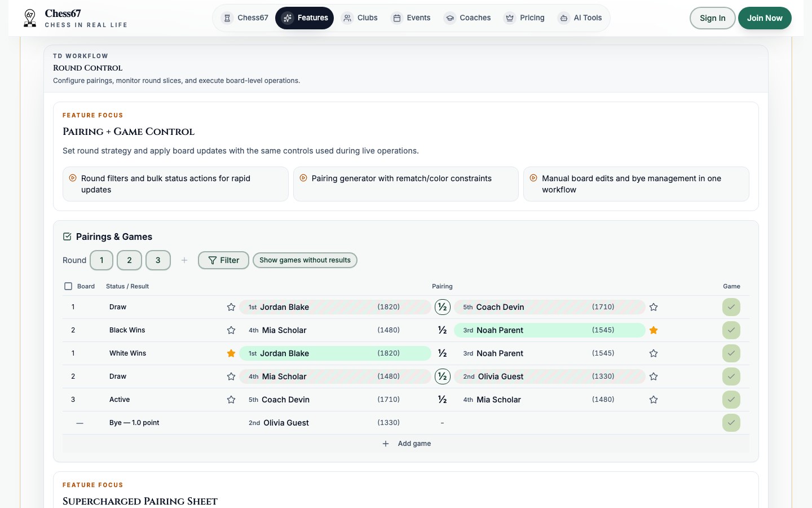Screen dimensions: 812x508
Task: Click the plus icon to add a round
Action: pos(184,260)
